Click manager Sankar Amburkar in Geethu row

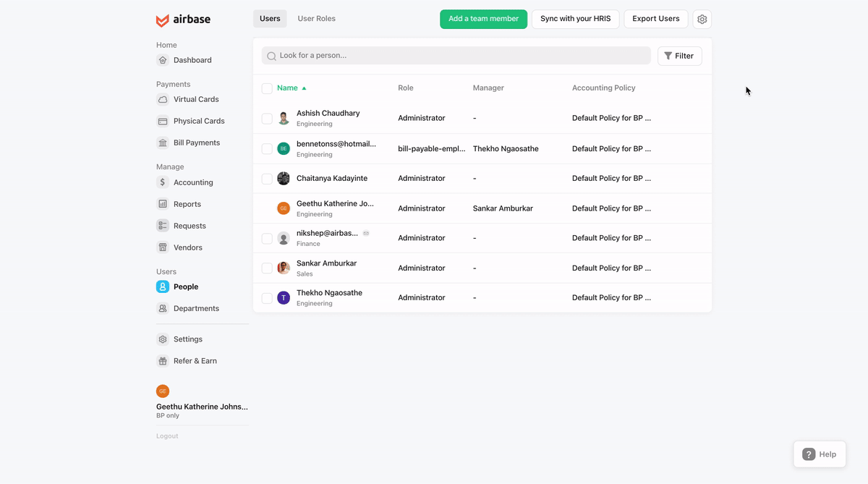click(x=503, y=208)
